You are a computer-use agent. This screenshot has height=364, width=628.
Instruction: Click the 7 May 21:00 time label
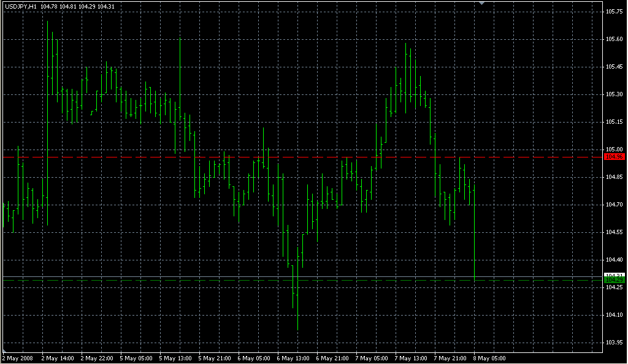point(451,358)
